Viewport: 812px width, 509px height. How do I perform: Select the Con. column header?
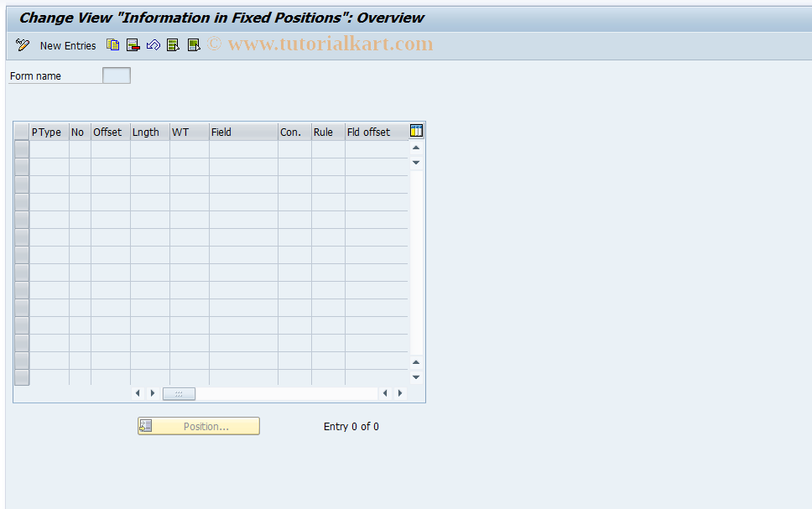point(294,132)
